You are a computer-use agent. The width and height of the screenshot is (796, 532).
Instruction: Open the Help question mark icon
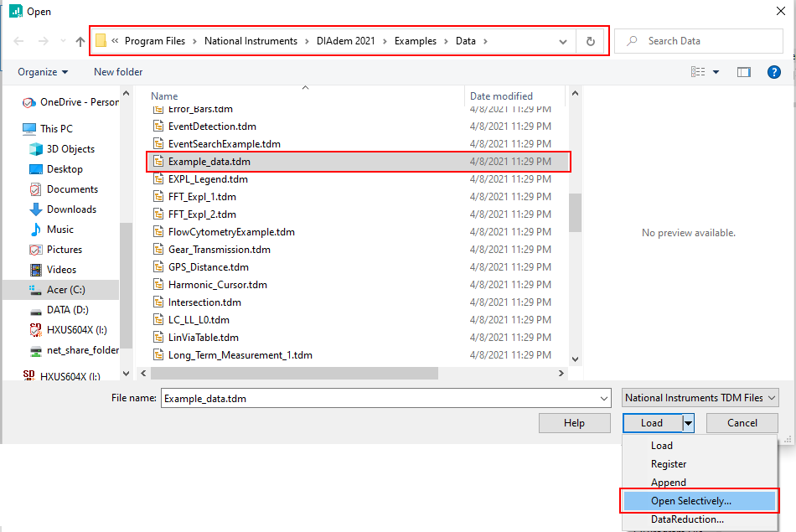pos(774,72)
